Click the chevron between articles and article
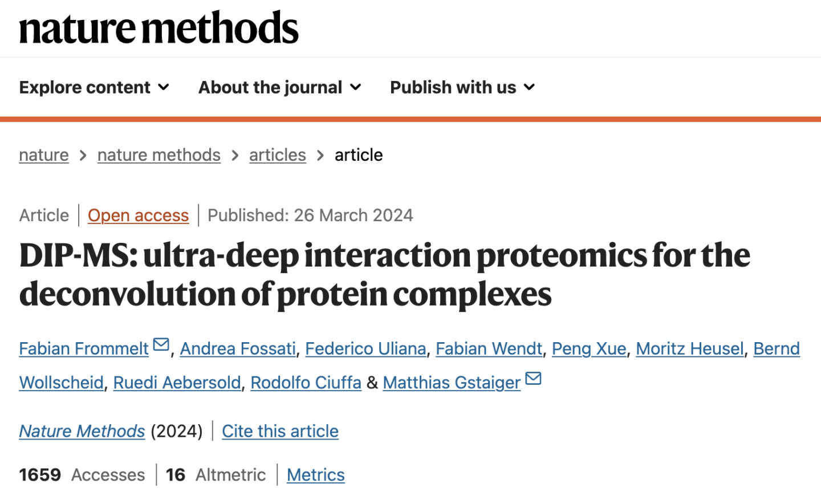821x504 pixels. click(x=320, y=155)
